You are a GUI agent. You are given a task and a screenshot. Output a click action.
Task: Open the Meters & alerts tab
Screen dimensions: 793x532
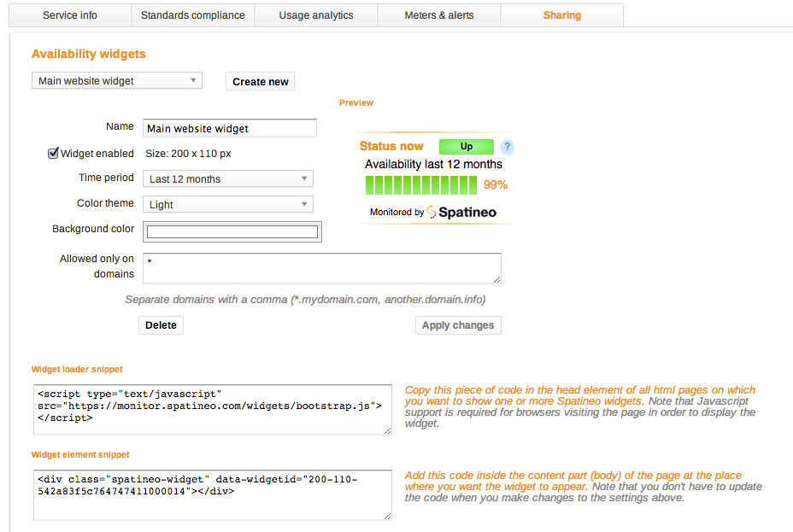point(439,15)
